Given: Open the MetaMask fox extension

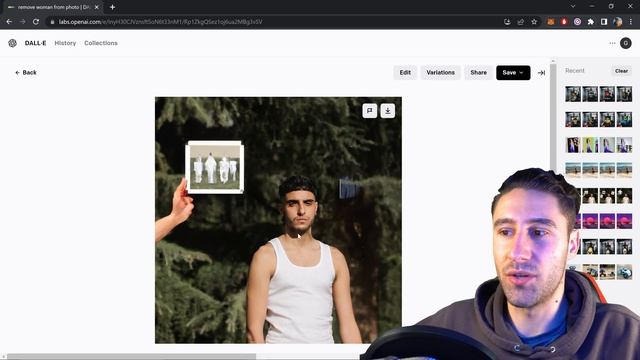Looking at the screenshot, I should click(551, 22).
